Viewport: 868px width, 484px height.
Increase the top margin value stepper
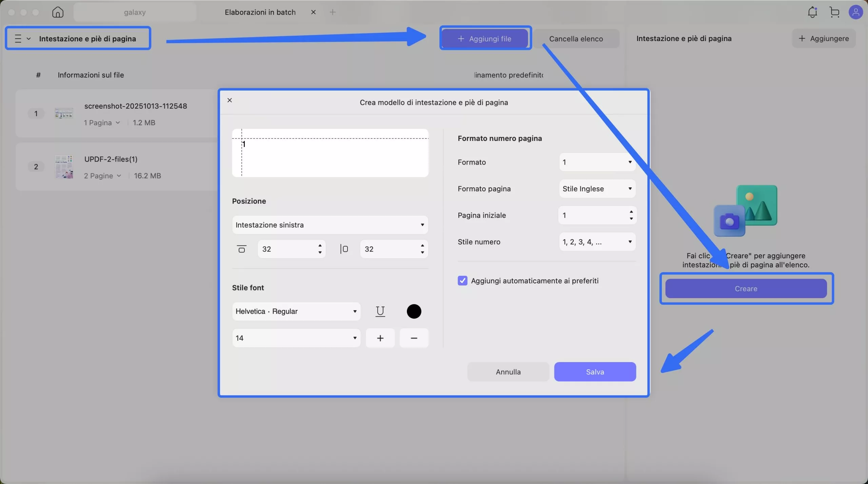coord(320,245)
